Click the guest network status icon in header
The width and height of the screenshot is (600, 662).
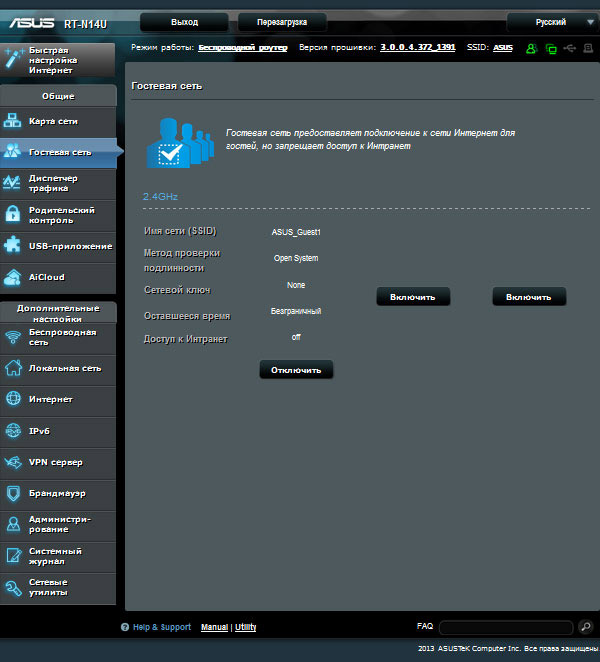point(531,48)
